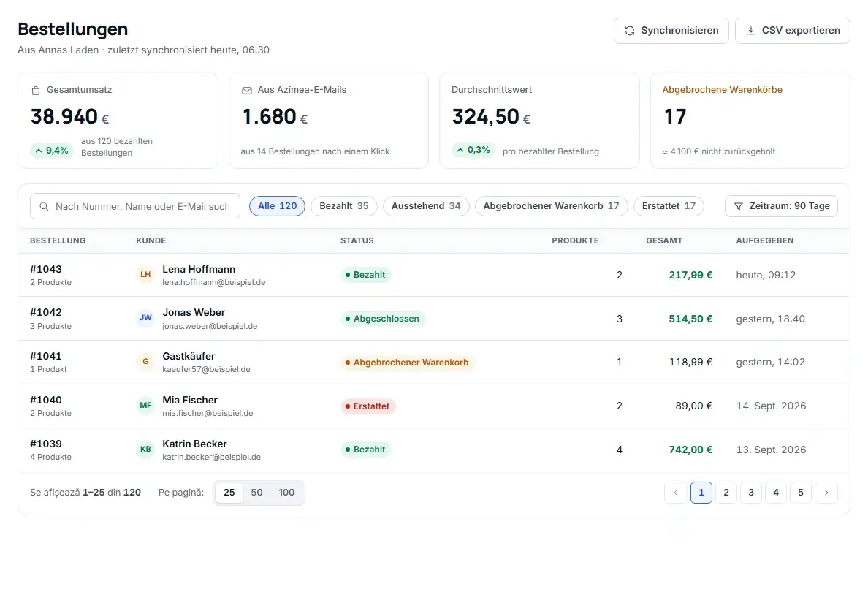Click the CSV export download icon
868x614 pixels.
click(750, 31)
